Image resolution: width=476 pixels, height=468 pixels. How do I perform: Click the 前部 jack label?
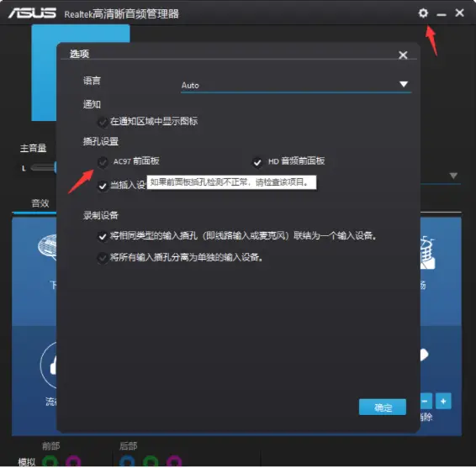click(x=50, y=446)
